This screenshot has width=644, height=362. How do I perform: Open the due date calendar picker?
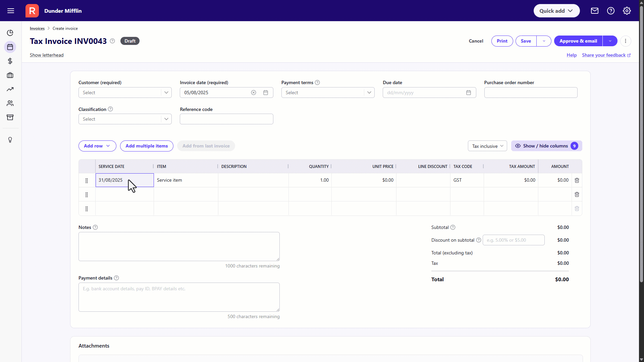(x=469, y=93)
